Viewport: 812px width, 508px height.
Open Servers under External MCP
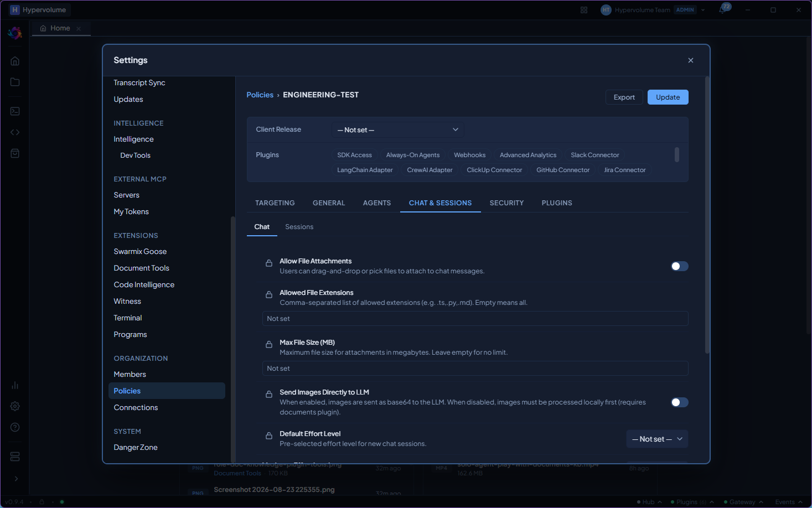tap(127, 195)
